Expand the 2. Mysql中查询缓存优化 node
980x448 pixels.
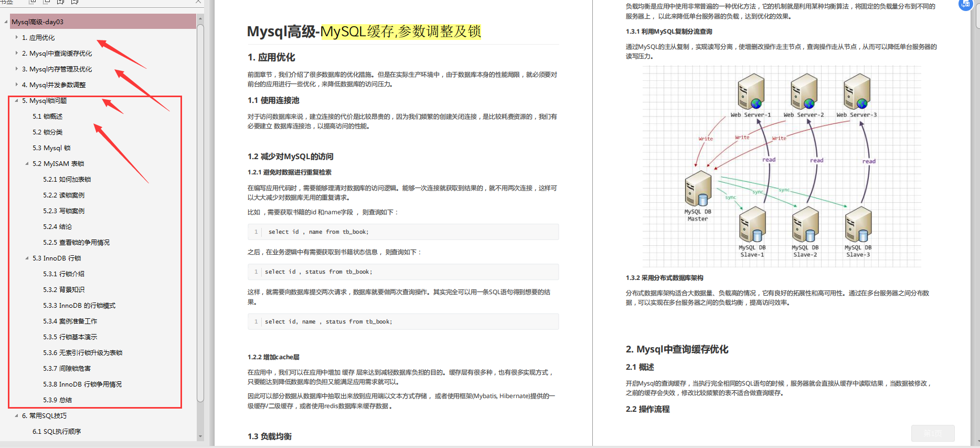(16, 53)
